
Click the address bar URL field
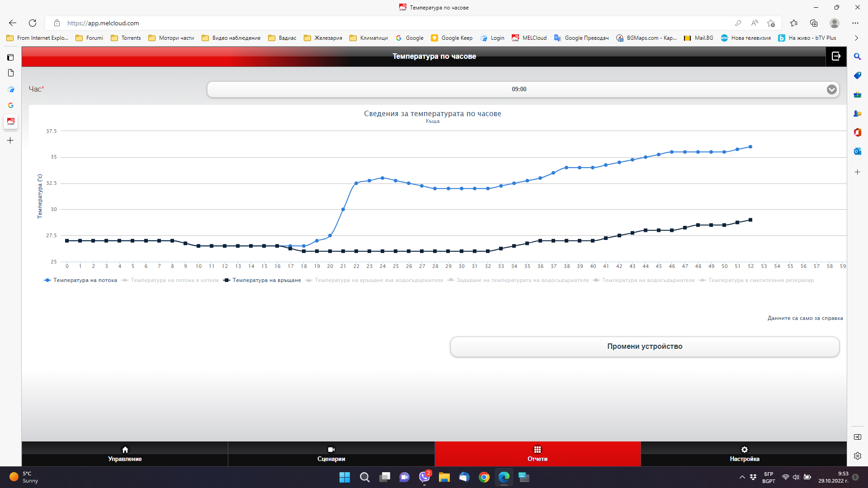(x=316, y=23)
